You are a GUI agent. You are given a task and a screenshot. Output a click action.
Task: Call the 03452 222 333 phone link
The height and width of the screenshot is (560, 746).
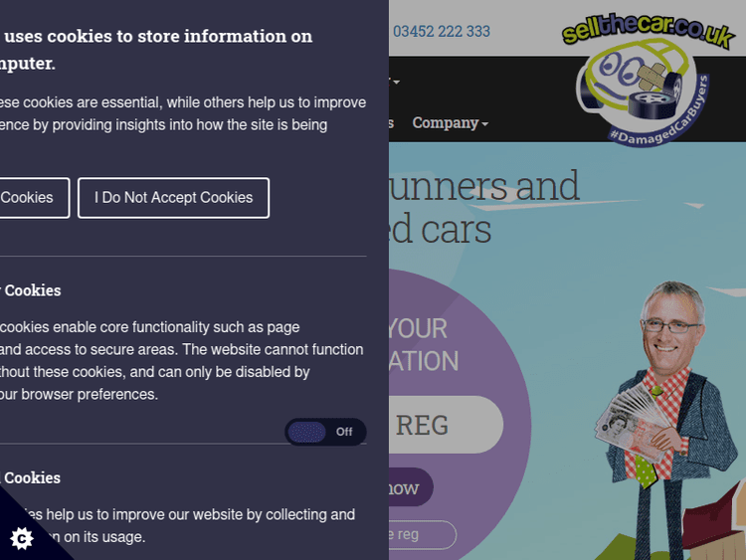click(x=441, y=32)
